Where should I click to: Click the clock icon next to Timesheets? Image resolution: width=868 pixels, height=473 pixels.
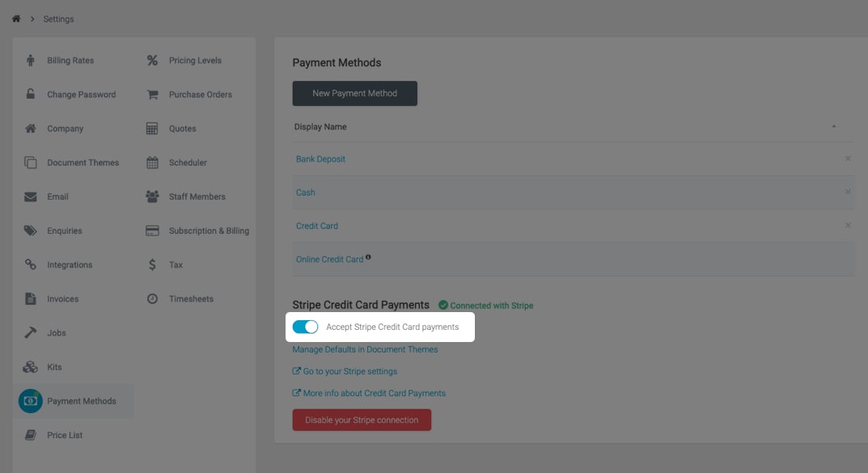click(152, 298)
